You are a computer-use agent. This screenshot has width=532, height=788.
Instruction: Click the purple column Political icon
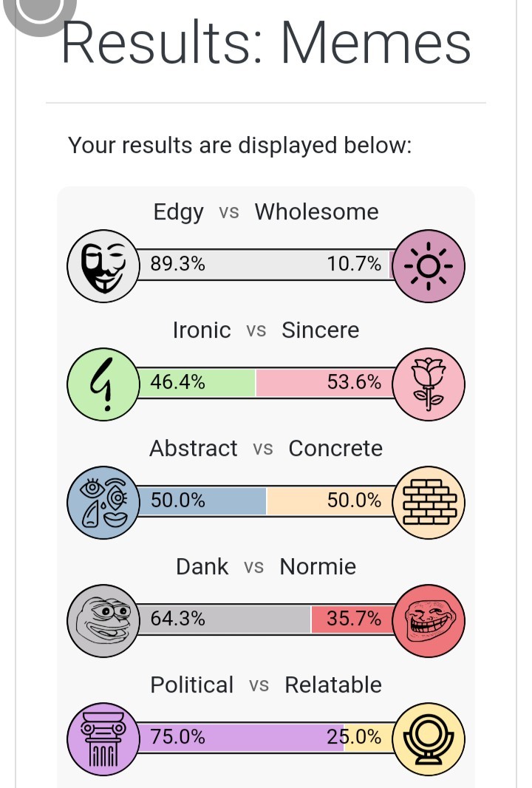pyautogui.click(x=103, y=738)
